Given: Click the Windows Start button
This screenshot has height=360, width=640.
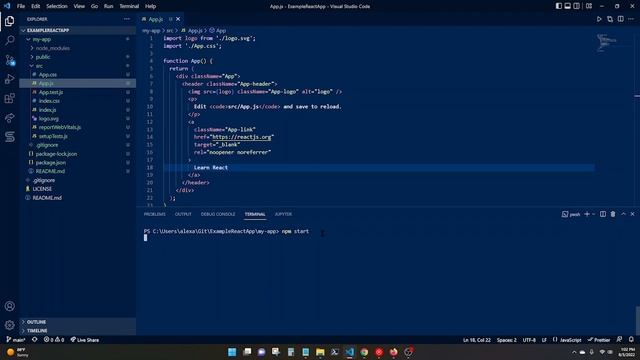Looking at the screenshot, I should [x=232, y=352].
